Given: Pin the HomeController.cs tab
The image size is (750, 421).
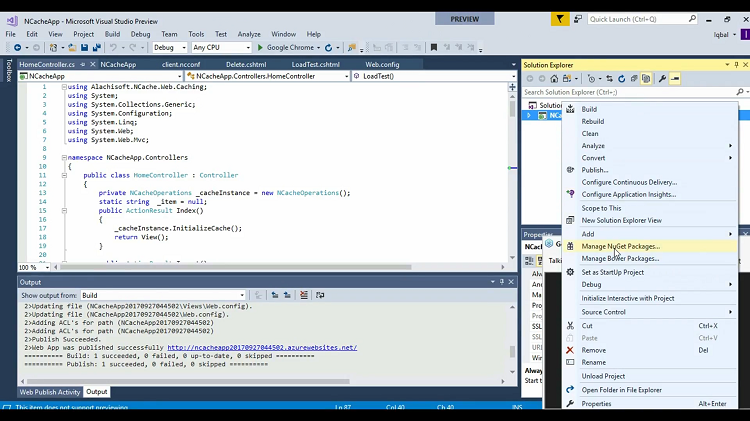Looking at the screenshot, I should [x=82, y=64].
